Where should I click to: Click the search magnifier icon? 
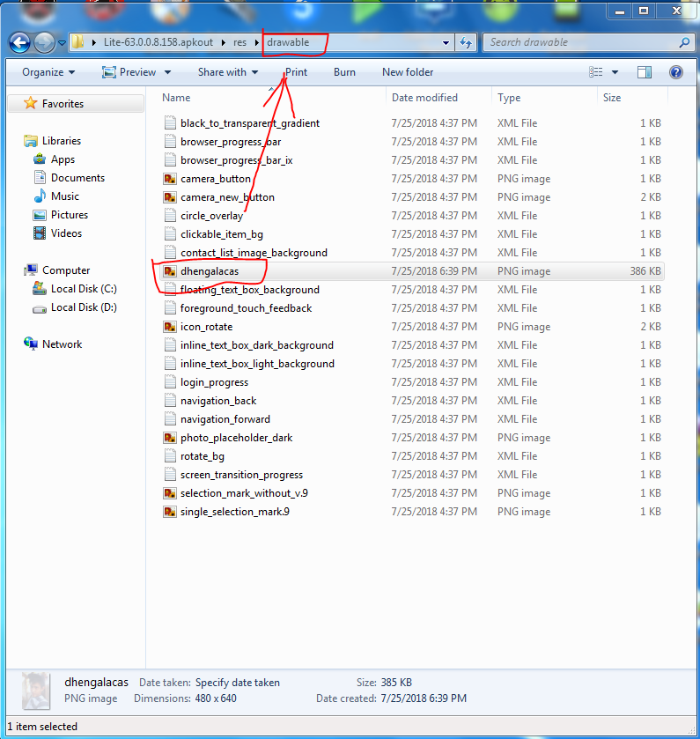click(684, 42)
